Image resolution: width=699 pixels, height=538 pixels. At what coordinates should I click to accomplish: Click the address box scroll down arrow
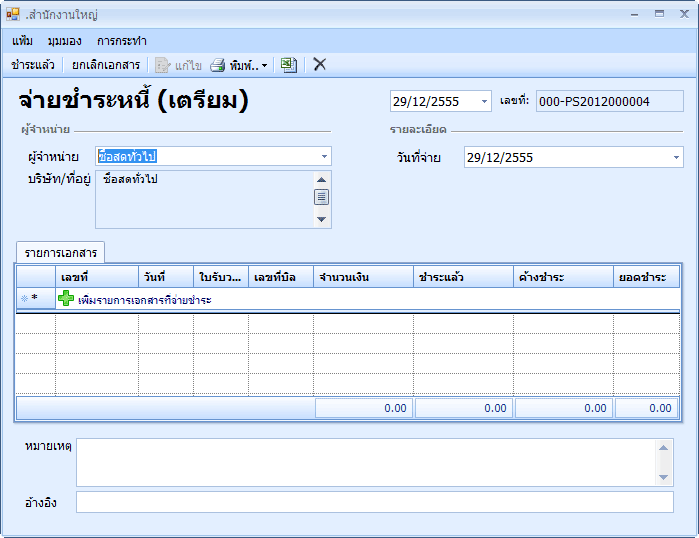321,219
